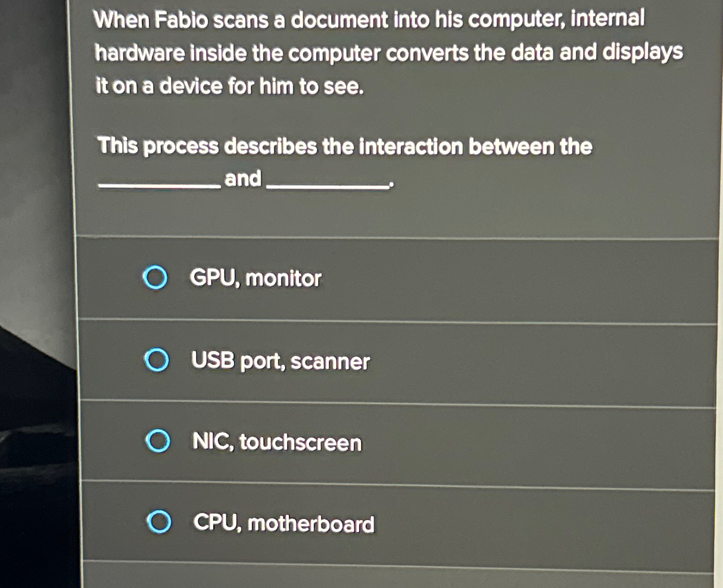The width and height of the screenshot is (723, 588).
Task: Click the GPU, monitor answer text
Action: coord(255,278)
